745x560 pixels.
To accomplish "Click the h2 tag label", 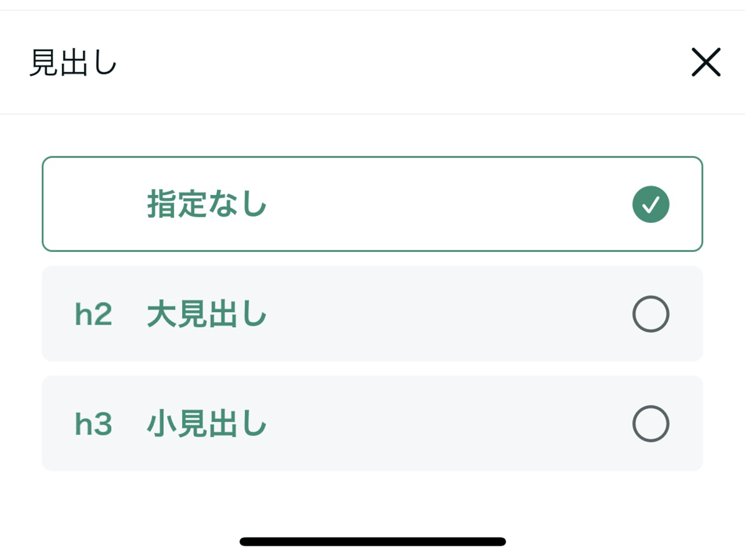I will point(93,315).
